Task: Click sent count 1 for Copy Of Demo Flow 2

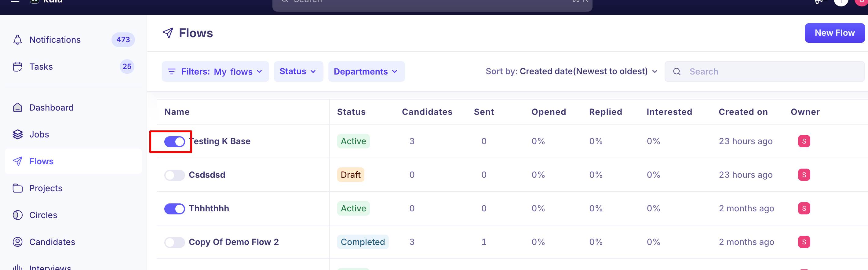Action: point(484,242)
